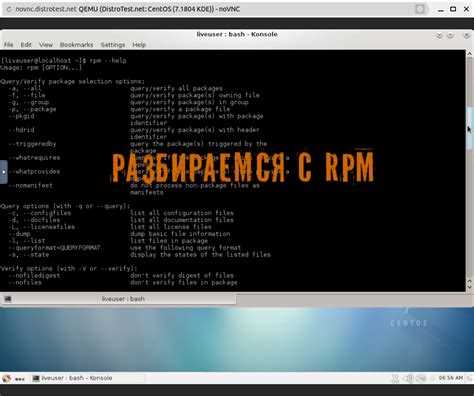Viewport: 474px width, 396px height.
Task: Click the "Query options (with -q or --query):" heading
Action: point(65,206)
